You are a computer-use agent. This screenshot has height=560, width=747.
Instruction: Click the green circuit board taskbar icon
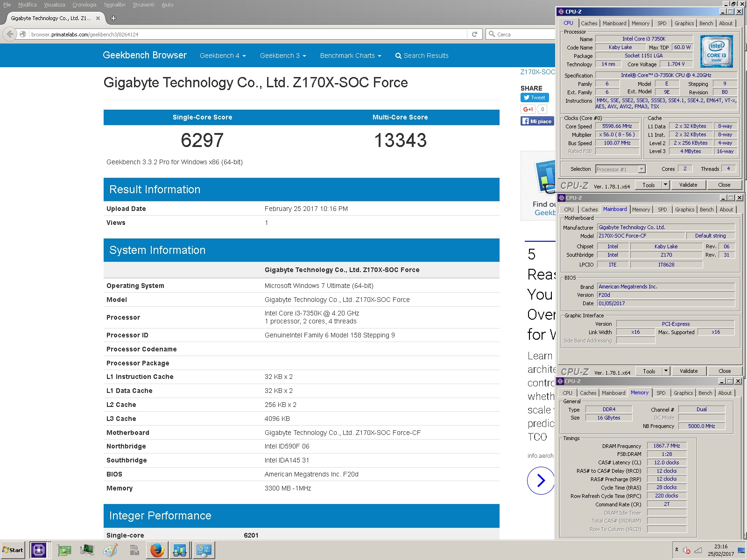click(64, 551)
